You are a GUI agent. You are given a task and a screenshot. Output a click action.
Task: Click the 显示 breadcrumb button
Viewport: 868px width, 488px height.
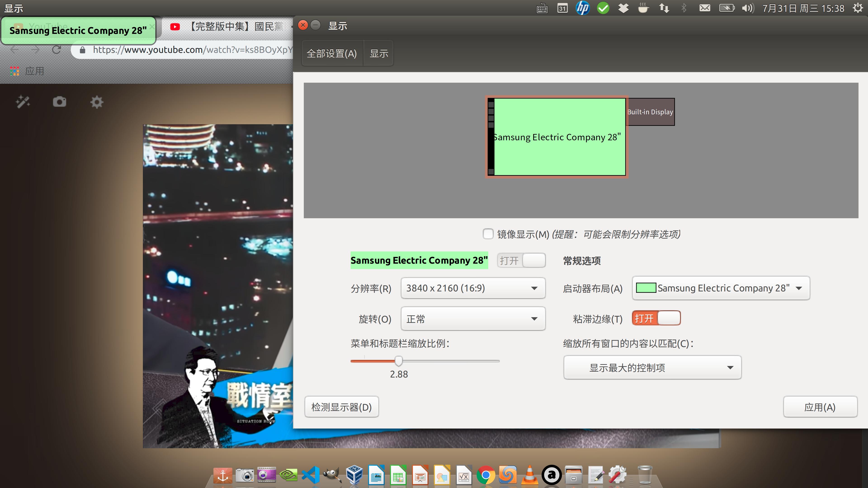[x=379, y=53]
